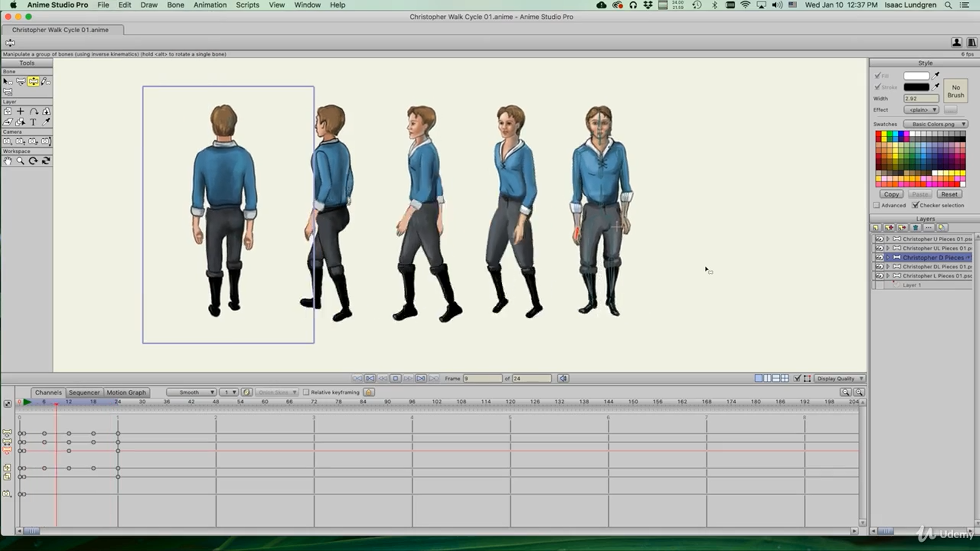Click the New Layer icon
This screenshot has width=980, height=551.
[x=876, y=228]
